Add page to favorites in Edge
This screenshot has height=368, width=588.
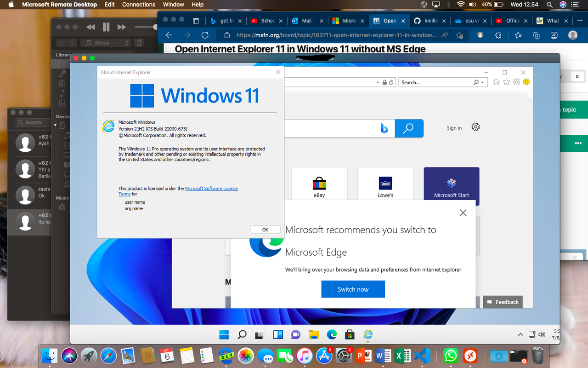tap(459, 35)
